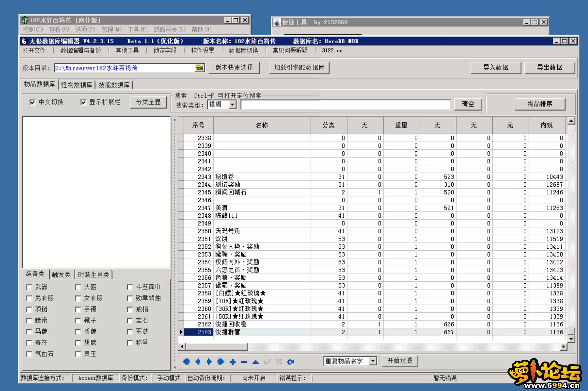Click the row indicator arrow for 2363
This screenshot has height=391, width=588.
tap(181, 332)
